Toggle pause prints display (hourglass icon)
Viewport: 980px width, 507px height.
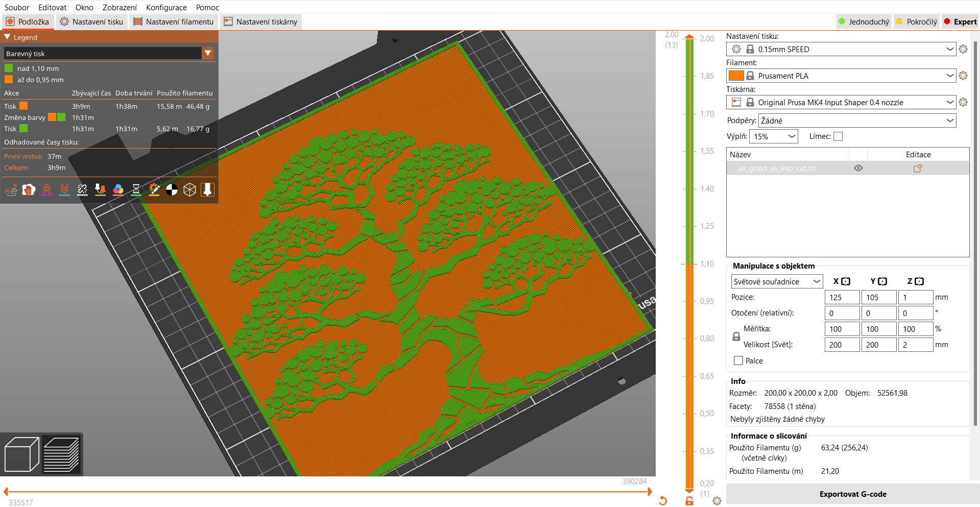136,189
